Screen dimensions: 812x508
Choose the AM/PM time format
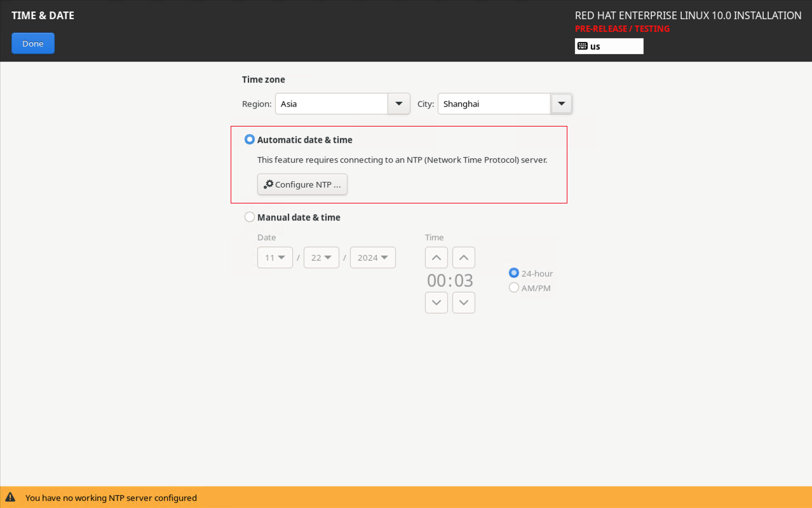514,287
